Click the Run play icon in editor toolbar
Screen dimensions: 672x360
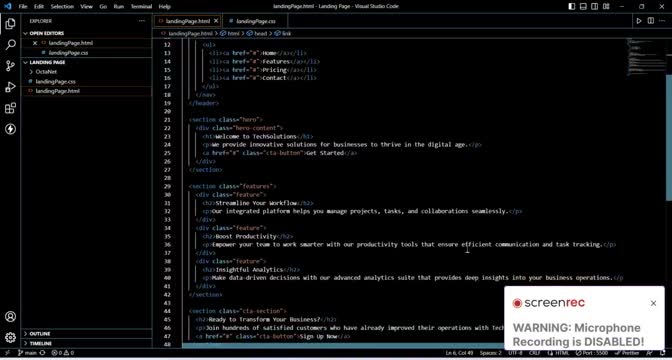click(639, 21)
